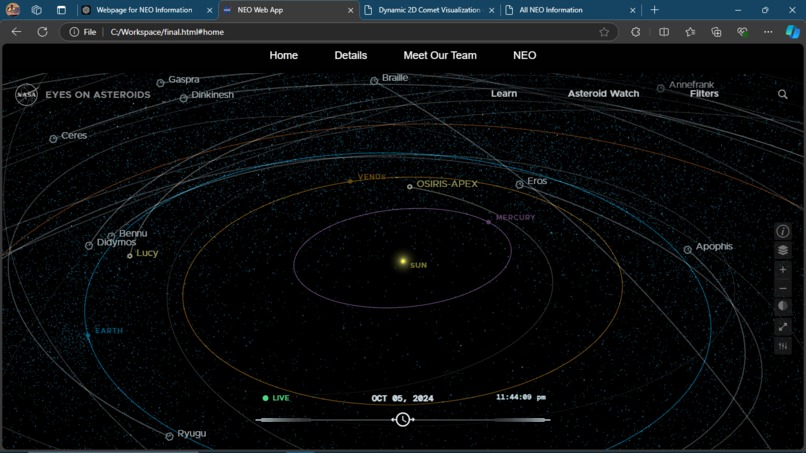Open the Meet Our Team nav link
Image resolution: width=806 pixels, height=453 pixels.
coord(440,56)
